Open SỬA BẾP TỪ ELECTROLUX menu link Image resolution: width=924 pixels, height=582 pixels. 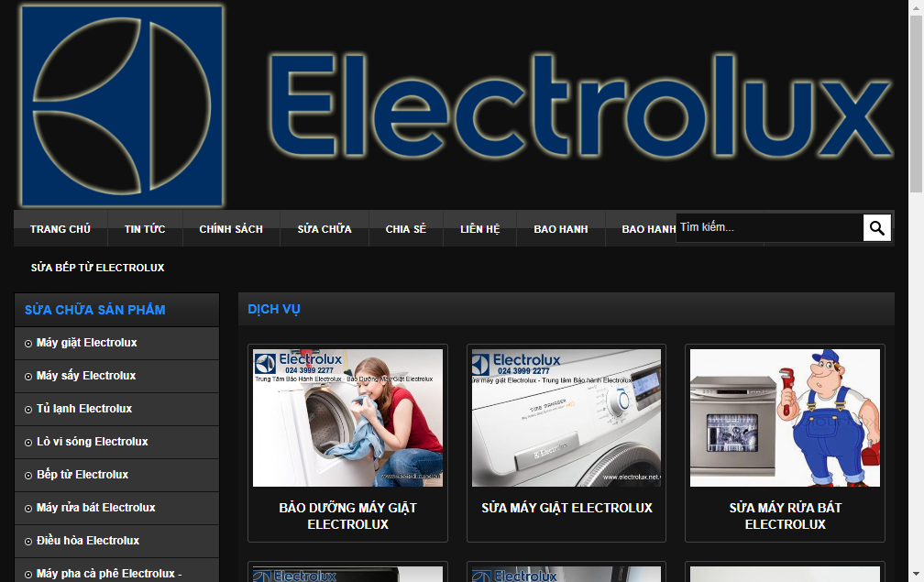98,268
